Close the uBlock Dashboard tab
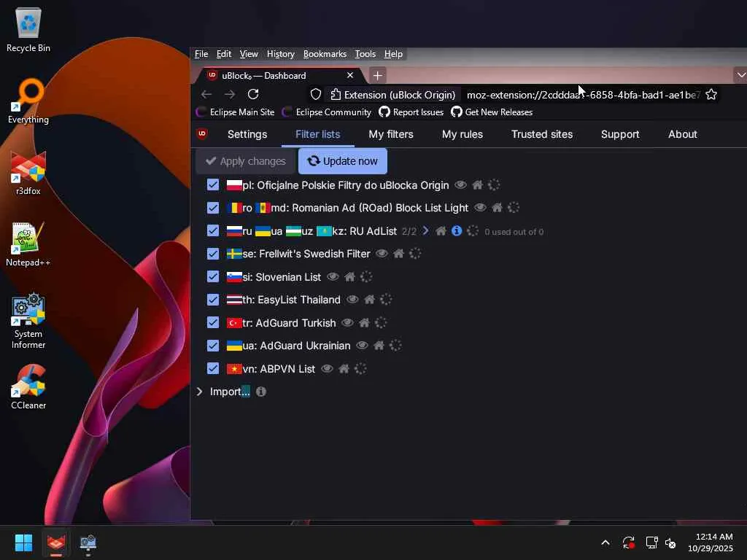Image resolution: width=747 pixels, height=560 pixels. click(x=350, y=75)
